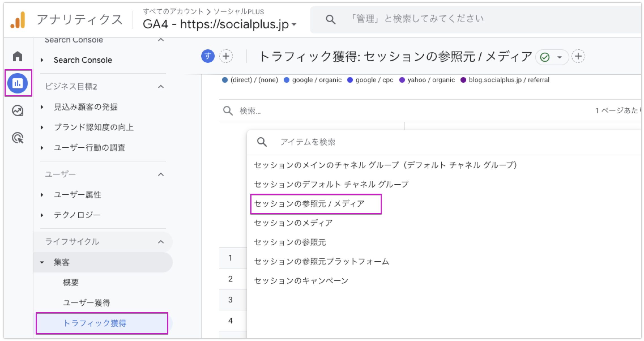Click the top search magnifier icon

tap(330, 20)
